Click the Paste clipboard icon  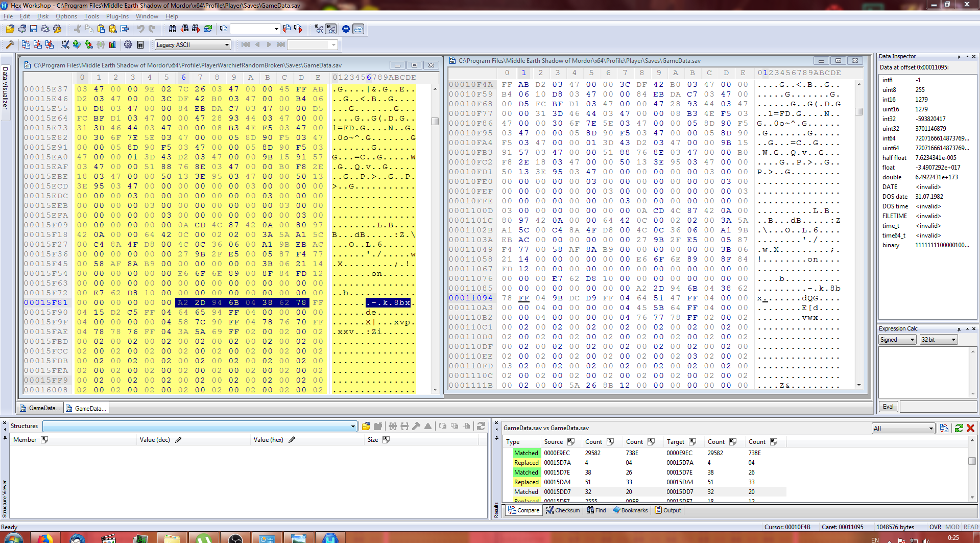(101, 29)
